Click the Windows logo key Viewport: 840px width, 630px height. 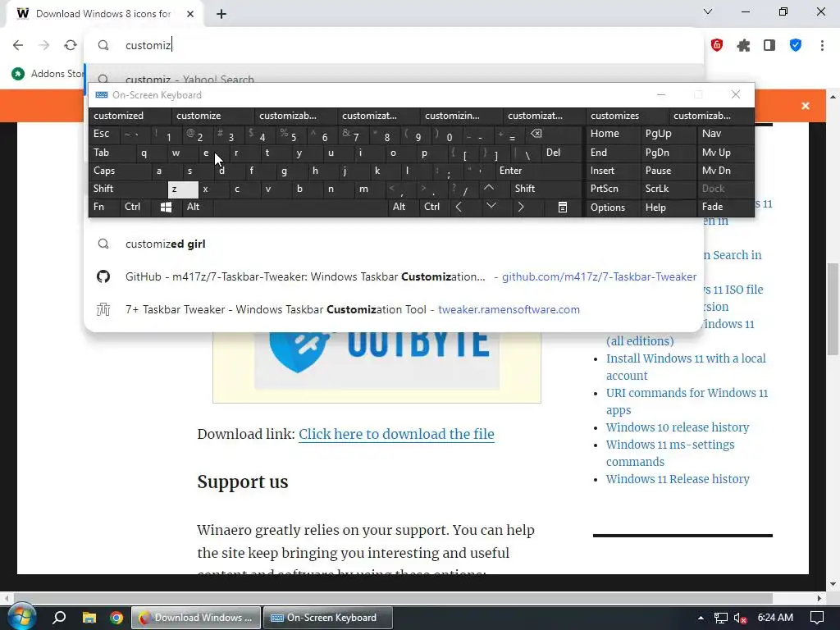point(166,207)
